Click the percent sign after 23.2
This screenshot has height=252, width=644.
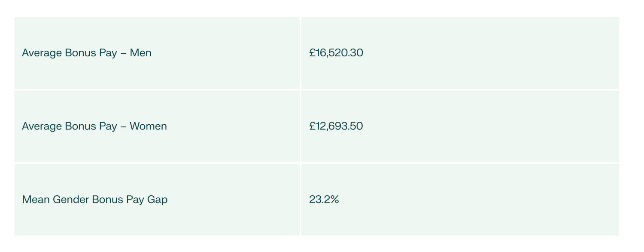pyautogui.click(x=334, y=200)
